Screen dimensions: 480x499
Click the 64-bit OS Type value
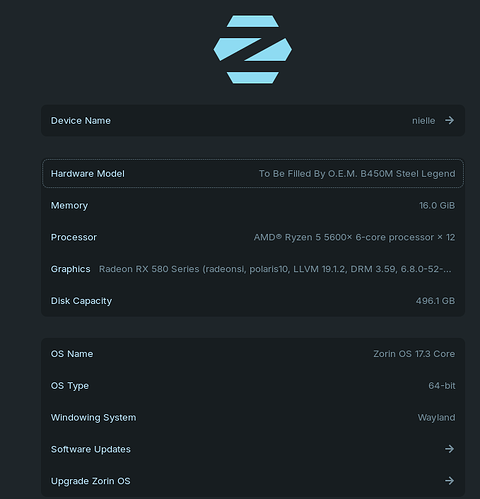(x=442, y=386)
